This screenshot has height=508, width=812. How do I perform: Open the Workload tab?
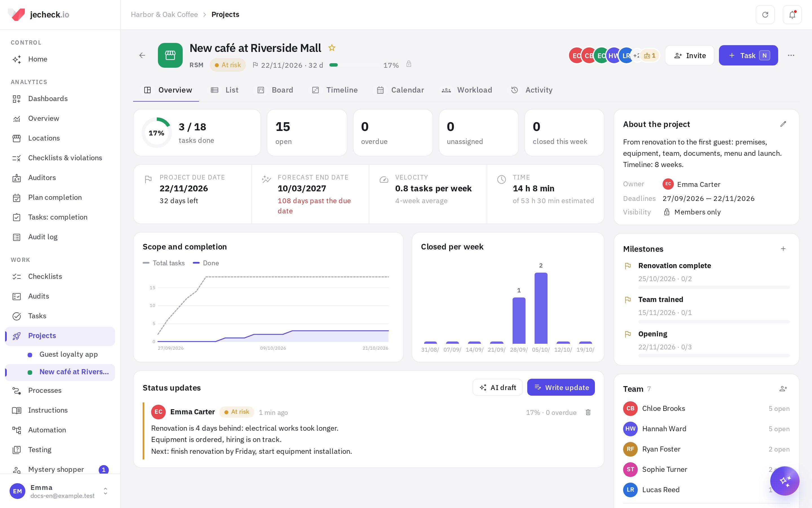[x=467, y=90]
